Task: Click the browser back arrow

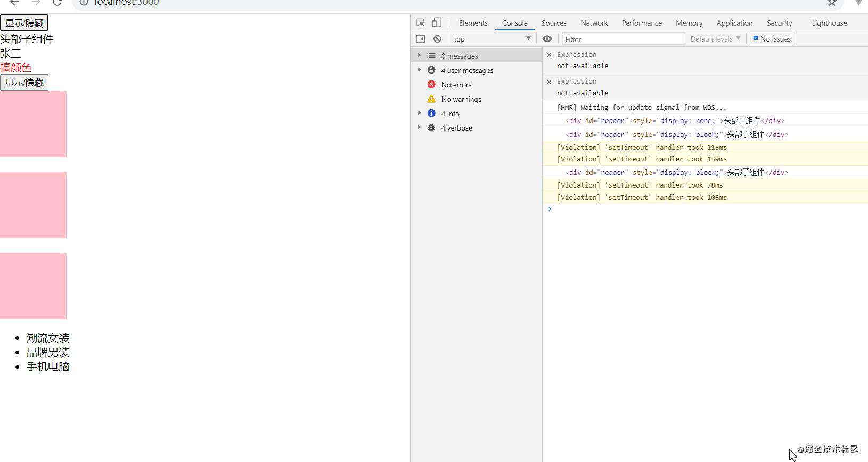Action: click(x=14, y=3)
